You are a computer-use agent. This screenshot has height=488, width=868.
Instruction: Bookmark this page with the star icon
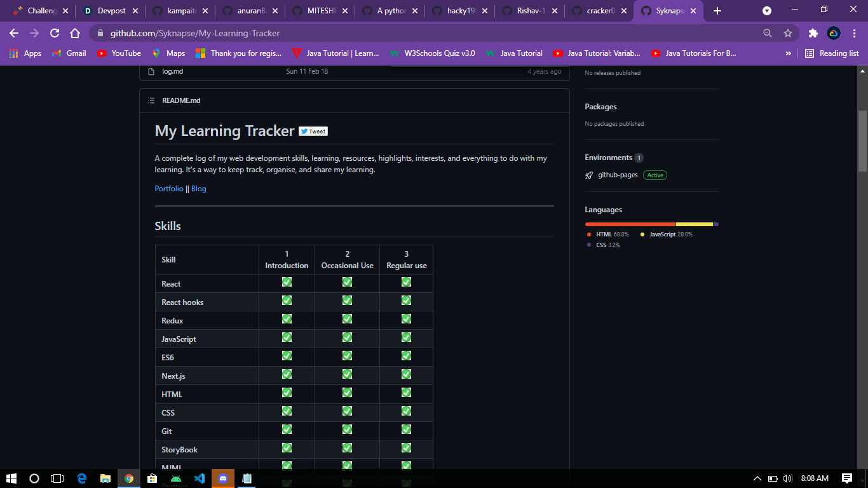(788, 33)
